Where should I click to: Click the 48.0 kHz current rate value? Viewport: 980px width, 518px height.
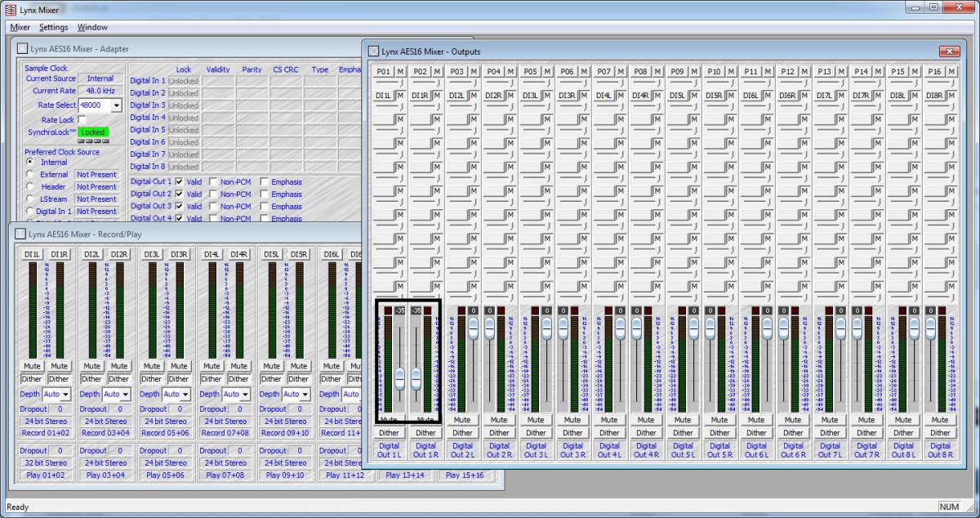(100, 91)
